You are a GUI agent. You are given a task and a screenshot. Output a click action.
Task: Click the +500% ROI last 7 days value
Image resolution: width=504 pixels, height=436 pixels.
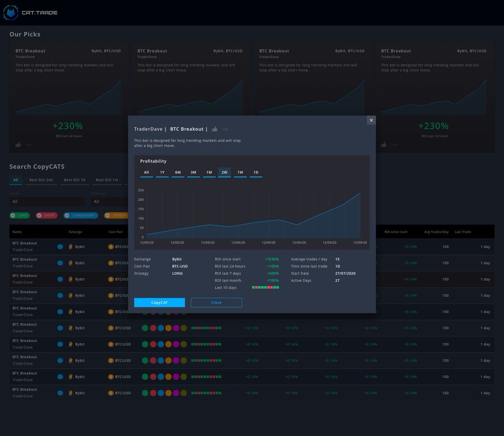pos(273,273)
